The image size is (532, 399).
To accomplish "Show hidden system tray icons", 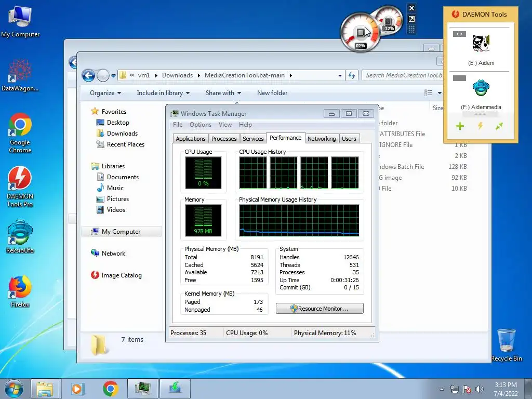I will click(x=442, y=389).
